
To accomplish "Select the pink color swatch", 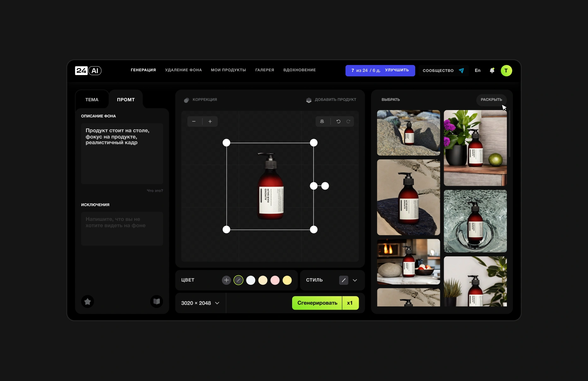I will (x=275, y=280).
